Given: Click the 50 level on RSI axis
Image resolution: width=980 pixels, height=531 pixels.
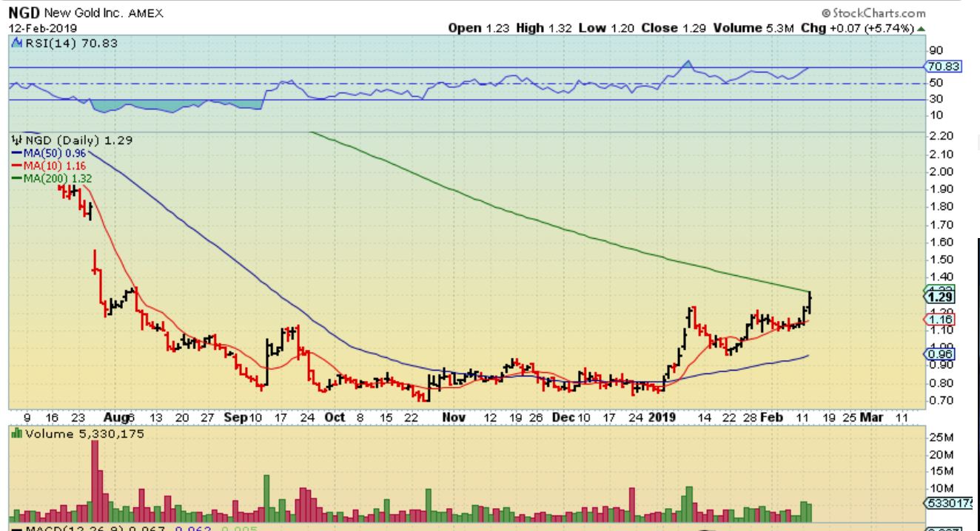Looking at the screenshot, I should [936, 83].
